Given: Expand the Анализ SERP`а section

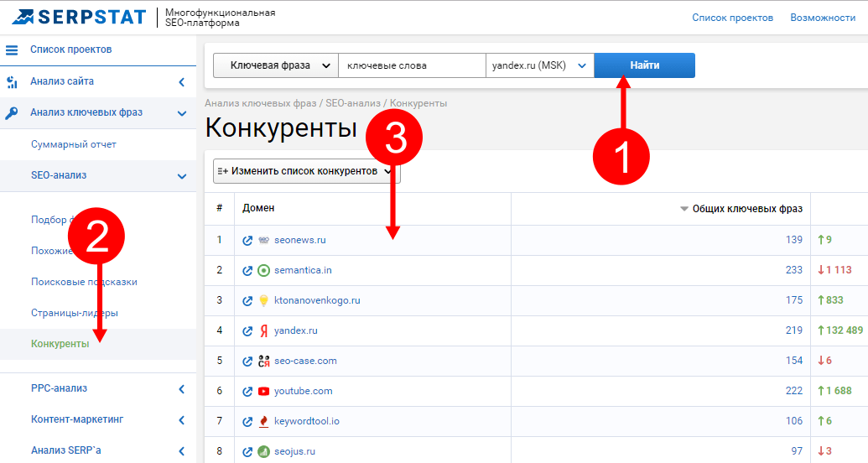Looking at the screenshot, I should point(182,450).
